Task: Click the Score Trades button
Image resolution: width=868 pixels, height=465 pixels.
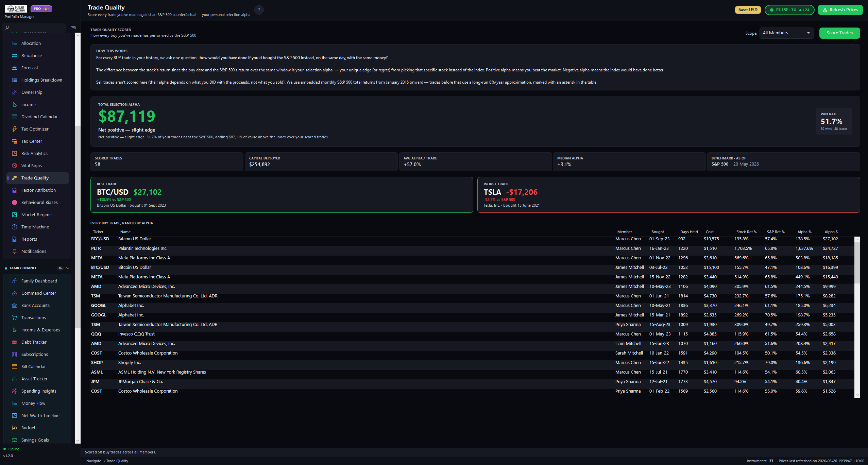Action: pos(839,33)
